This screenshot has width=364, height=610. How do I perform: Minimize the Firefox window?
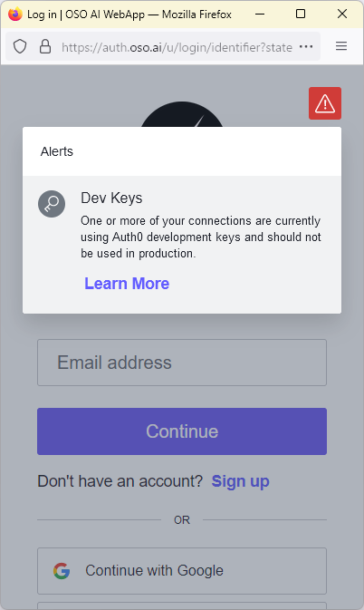click(x=260, y=14)
